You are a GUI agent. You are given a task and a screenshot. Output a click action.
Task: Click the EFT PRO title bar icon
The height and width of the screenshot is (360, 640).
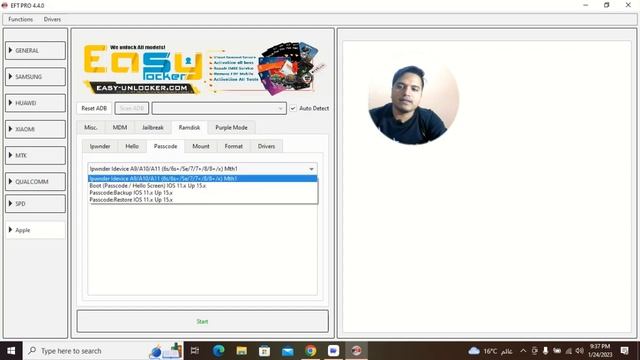tap(4, 5)
